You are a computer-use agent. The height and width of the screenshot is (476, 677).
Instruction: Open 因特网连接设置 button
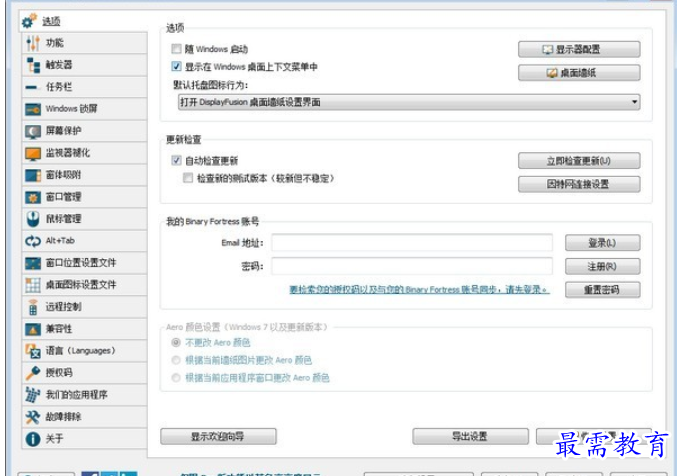tap(579, 184)
